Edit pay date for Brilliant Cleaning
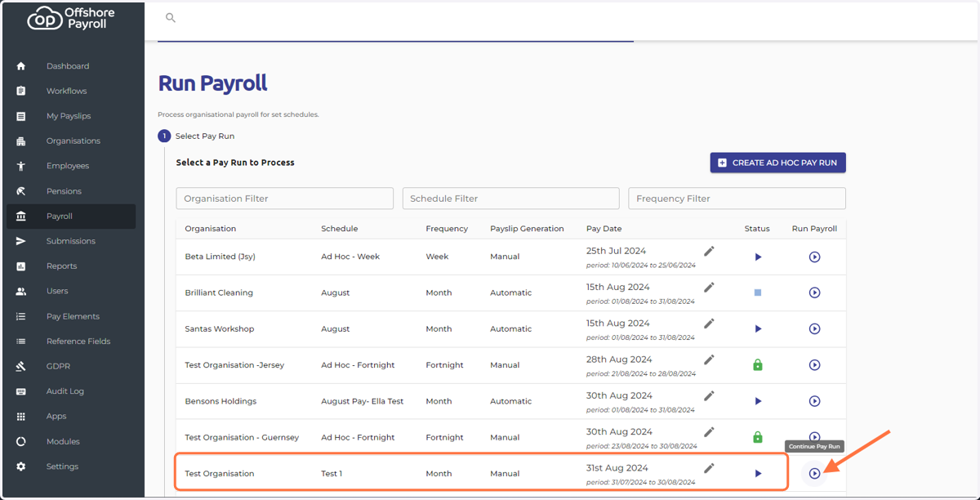 click(x=709, y=287)
